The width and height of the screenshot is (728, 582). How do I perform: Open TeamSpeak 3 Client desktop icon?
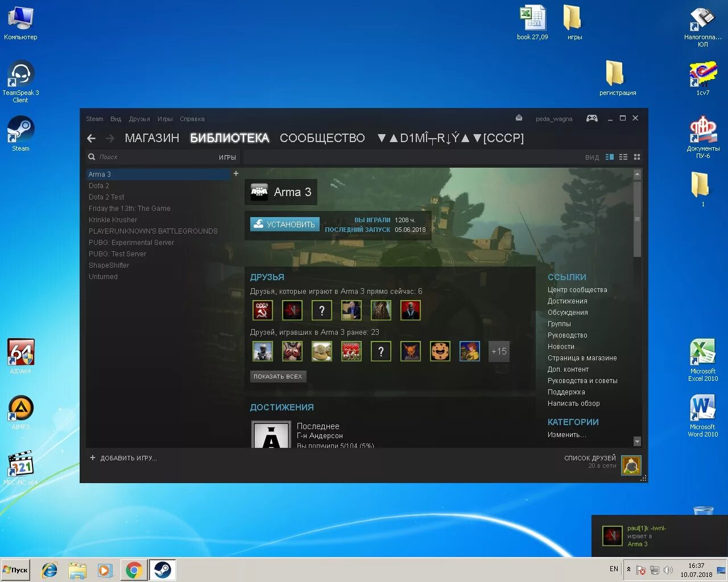tap(21, 82)
